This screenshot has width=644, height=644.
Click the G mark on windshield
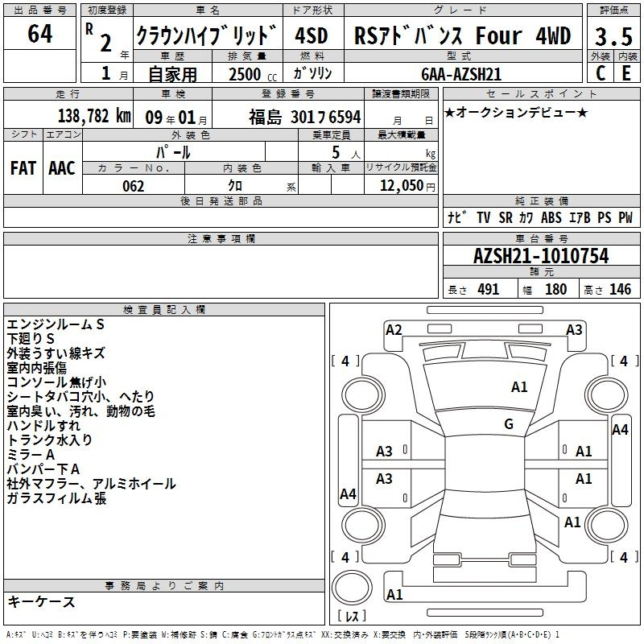click(x=508, y=424)
